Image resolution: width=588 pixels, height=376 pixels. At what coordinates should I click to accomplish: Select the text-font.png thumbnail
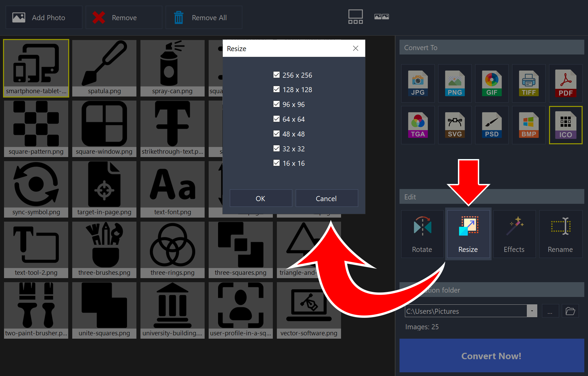[172, 189]
